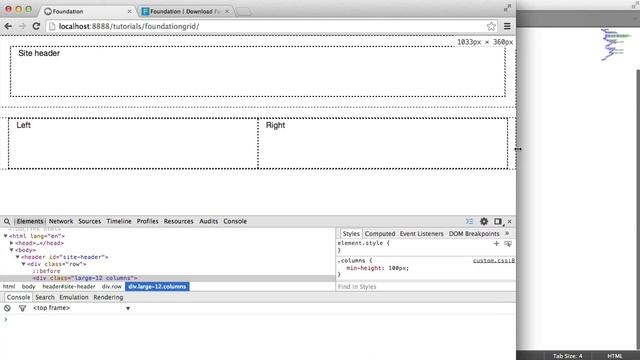Open the Chrome hamburger menu
Screen dimensions: 640x360
coord(507,26)
